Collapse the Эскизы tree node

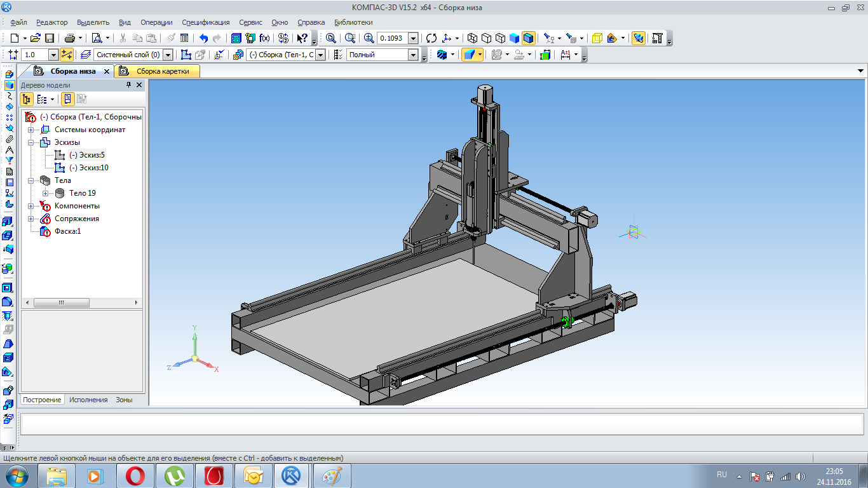click(x=31, y=142)
